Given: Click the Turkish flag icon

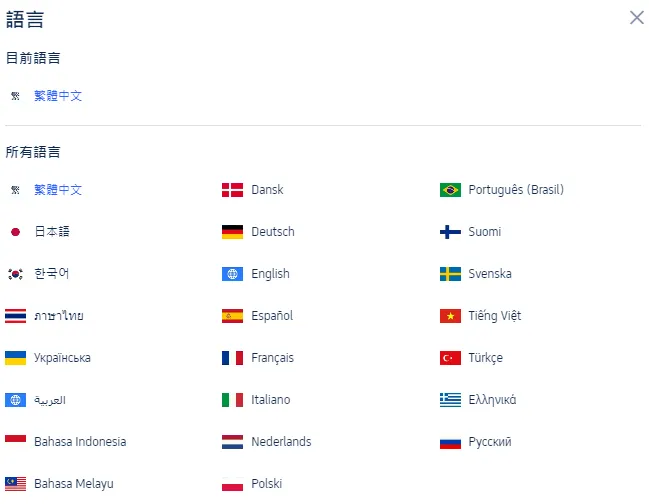Looking at the screenshot, I should (x=450, y=358).
